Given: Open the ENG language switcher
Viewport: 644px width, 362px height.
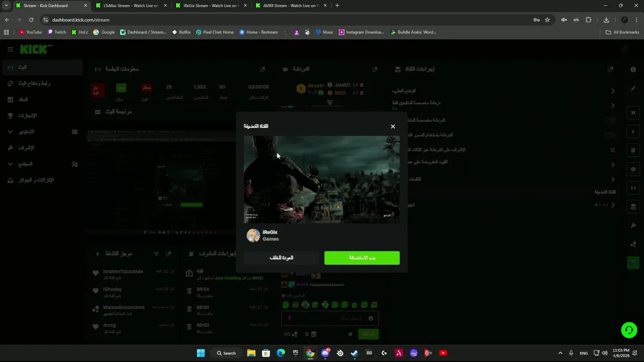Looking at the screenshot, I should 584,353.
